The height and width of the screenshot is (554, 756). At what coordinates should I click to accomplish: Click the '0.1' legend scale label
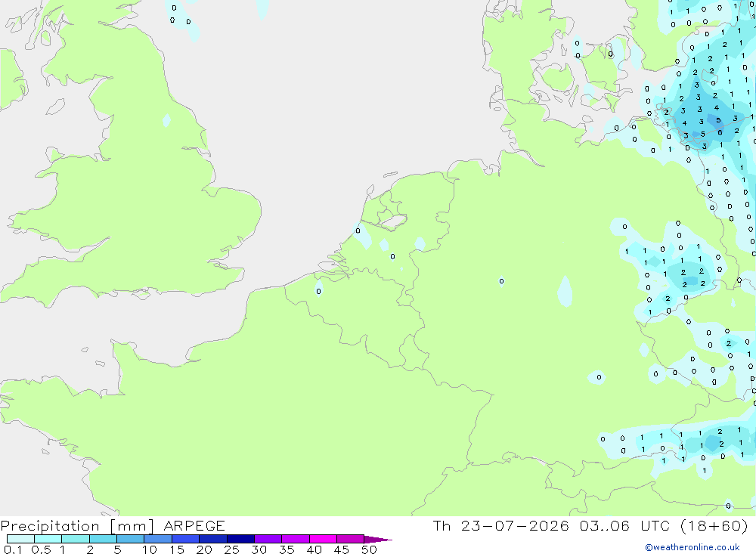13,549
